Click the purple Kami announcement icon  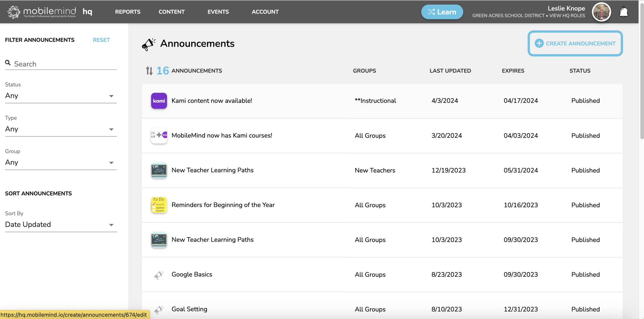[x=159, y=101]
